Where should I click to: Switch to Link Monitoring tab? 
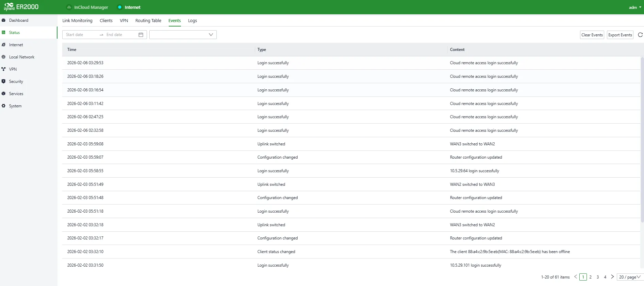tap(77, 21)
